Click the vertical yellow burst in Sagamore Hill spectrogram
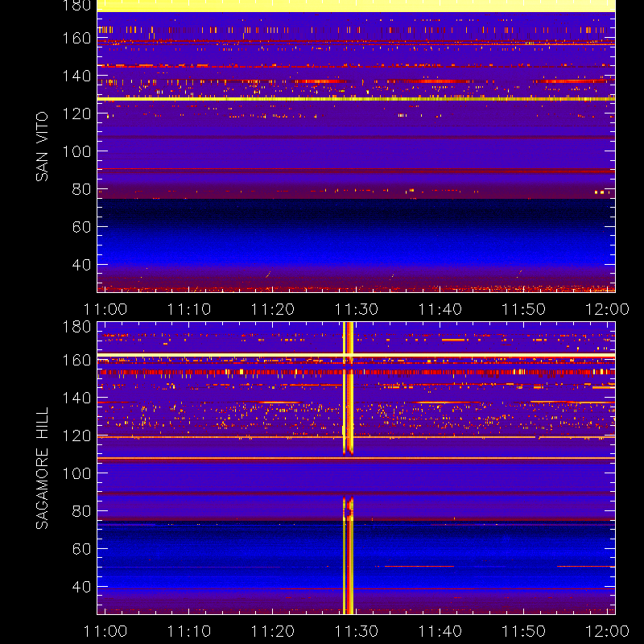 tap(348, 469)
